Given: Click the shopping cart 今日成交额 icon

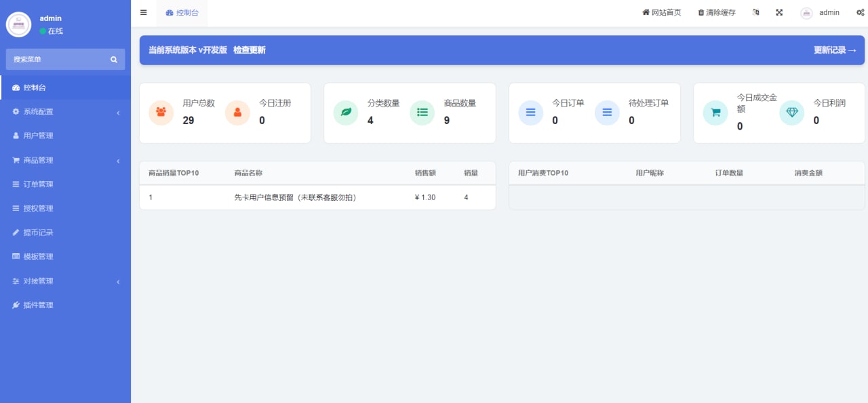Looking at the screenshot, I should (x=715, y=113).
